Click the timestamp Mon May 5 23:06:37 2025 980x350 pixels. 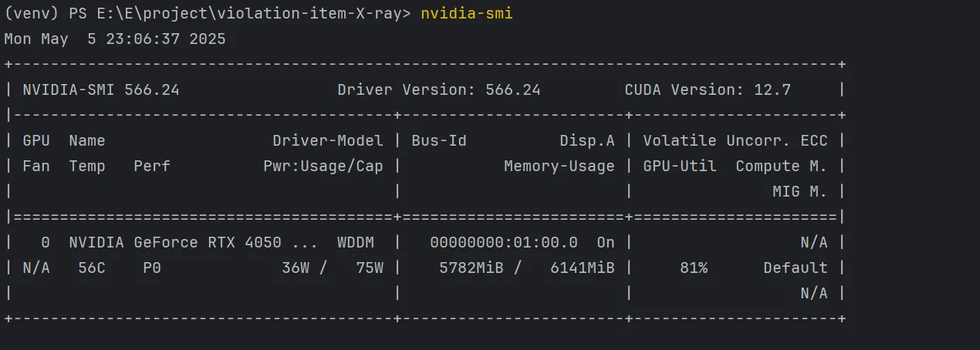[115, 39]
